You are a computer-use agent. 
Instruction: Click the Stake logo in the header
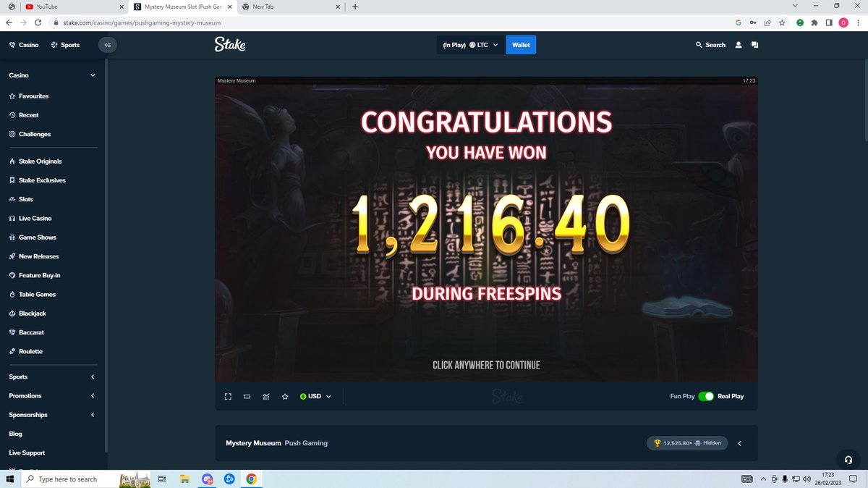point(230,45)
